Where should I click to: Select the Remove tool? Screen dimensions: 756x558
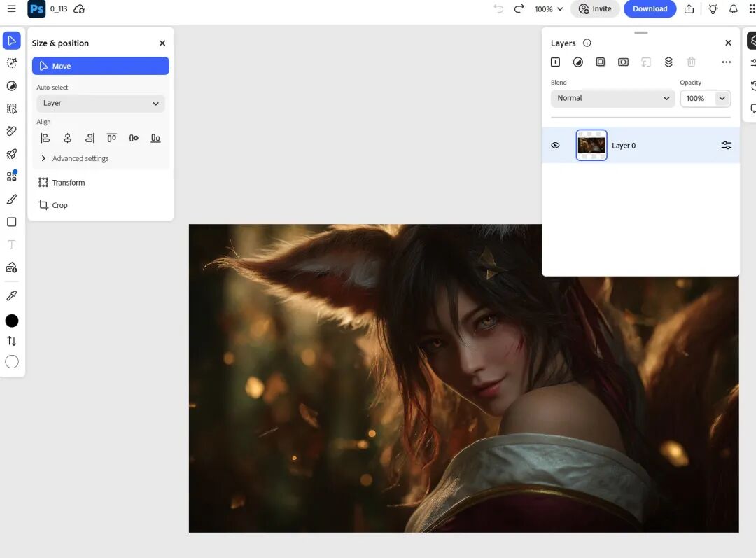pos(11,131)
